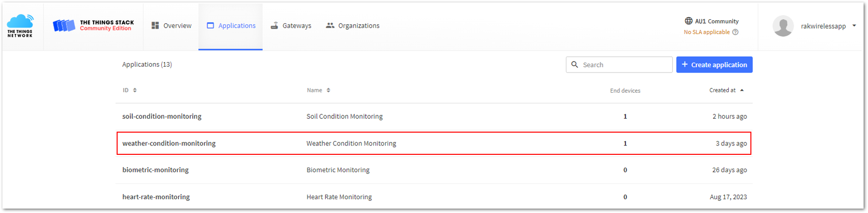Click The Things Network cloud logo
868x213 pixels.
click(20, 26)
